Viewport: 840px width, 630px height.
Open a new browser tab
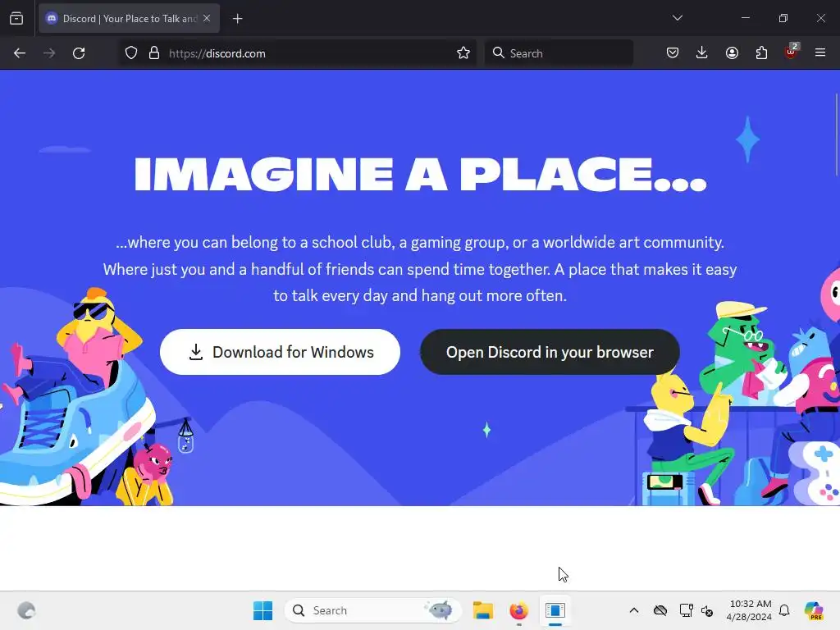pos(237,19)
